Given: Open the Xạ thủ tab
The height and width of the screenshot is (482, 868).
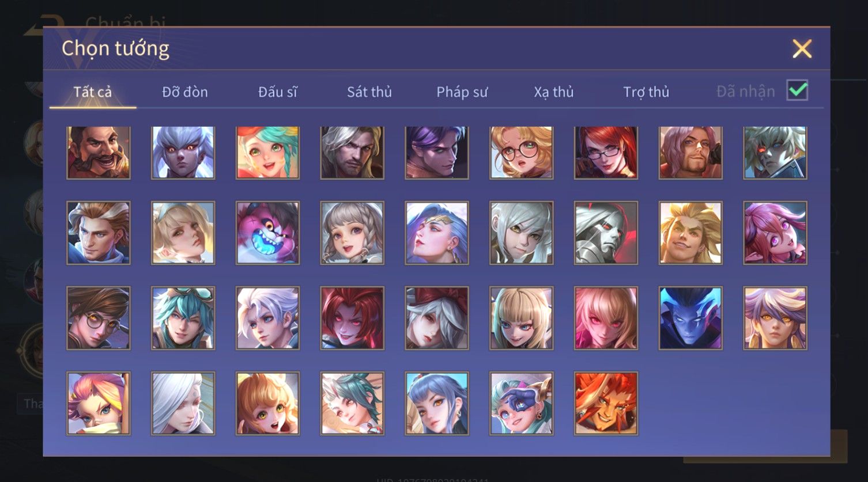Looking at the screenshot, I should (554, 92).
